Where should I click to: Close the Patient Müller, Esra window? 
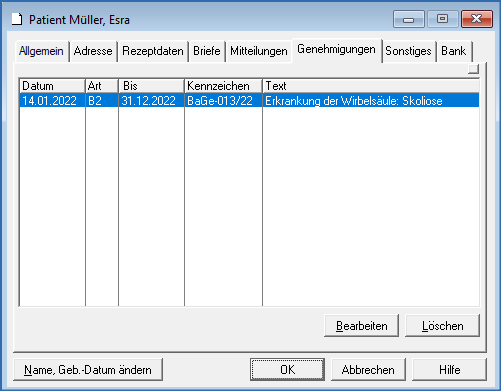pyautogui.click(x=477, y=19)
